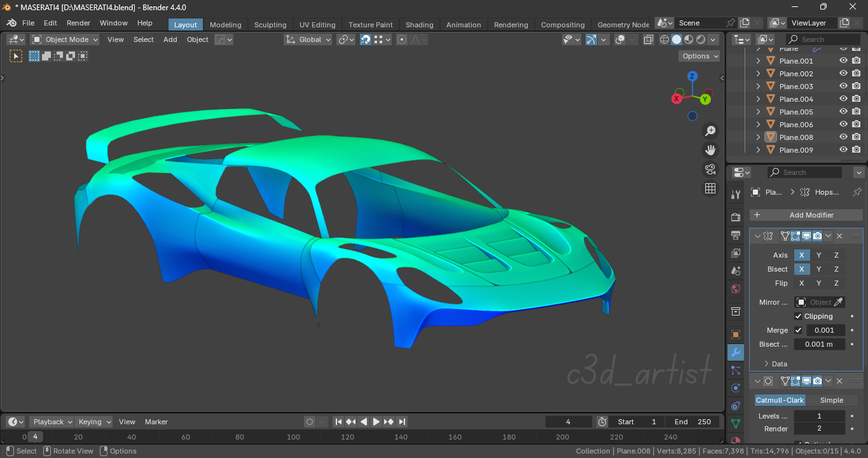Open the viewport Options dropdown

(x=699, y=56)
